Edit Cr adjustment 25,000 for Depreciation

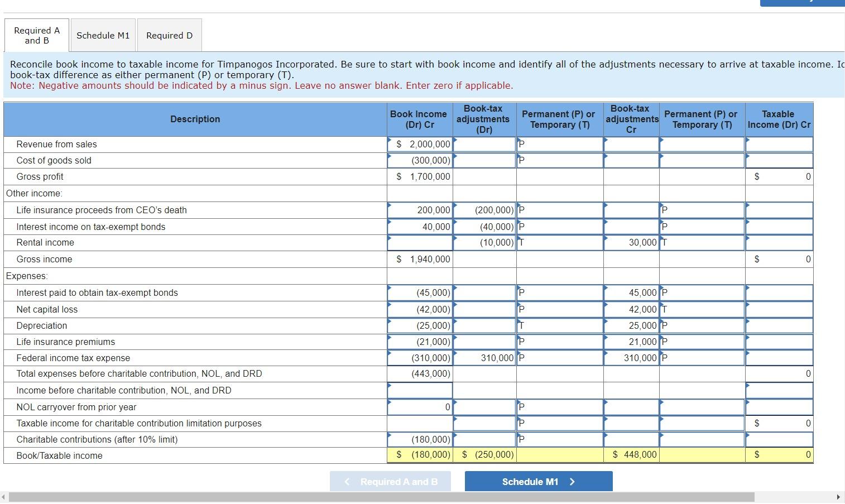click(x=631, y=325)
